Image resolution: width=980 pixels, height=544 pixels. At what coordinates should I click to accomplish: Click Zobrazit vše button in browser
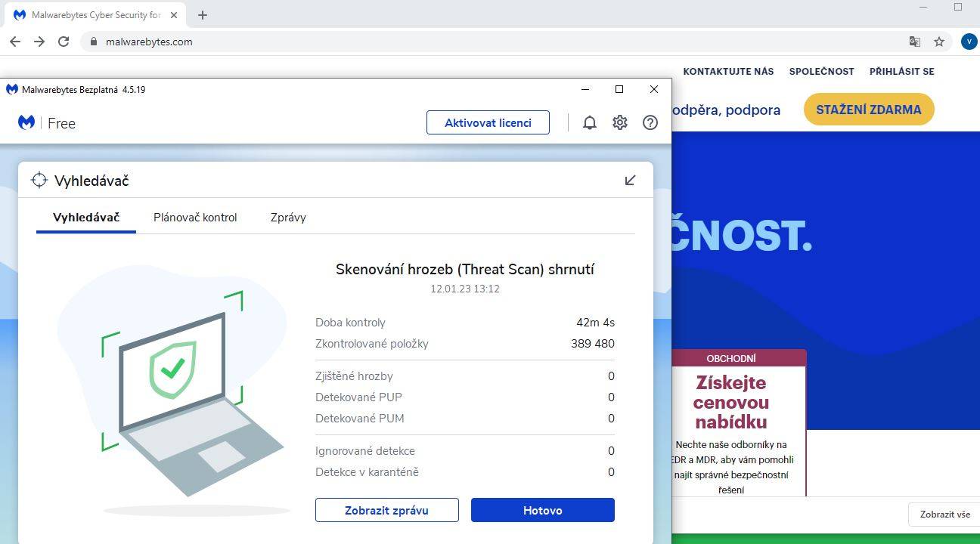coord(944,515)
